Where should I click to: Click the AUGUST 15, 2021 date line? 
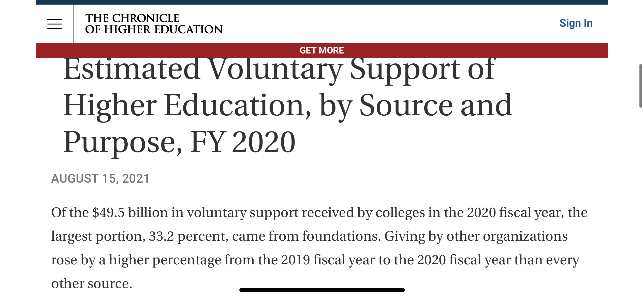100,178
